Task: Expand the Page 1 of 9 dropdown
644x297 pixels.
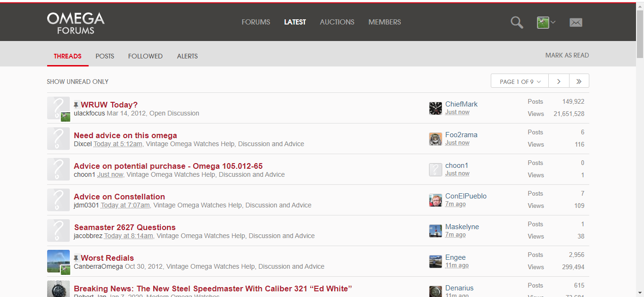Action: click(519, 81)
